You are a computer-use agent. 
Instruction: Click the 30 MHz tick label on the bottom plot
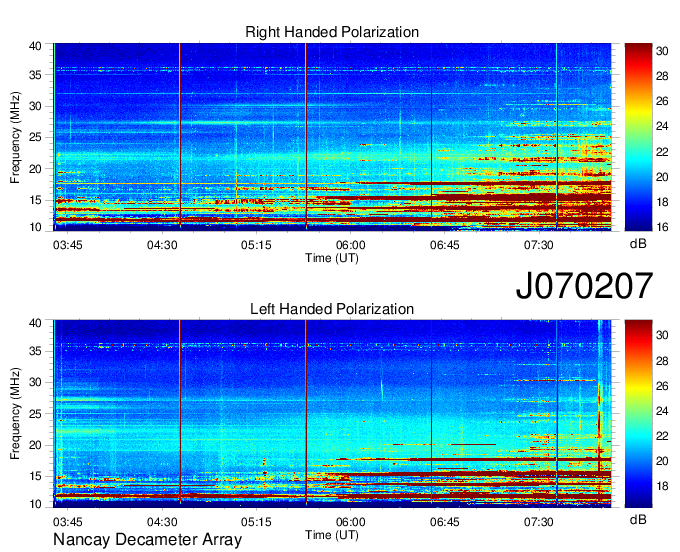[35, 382]
